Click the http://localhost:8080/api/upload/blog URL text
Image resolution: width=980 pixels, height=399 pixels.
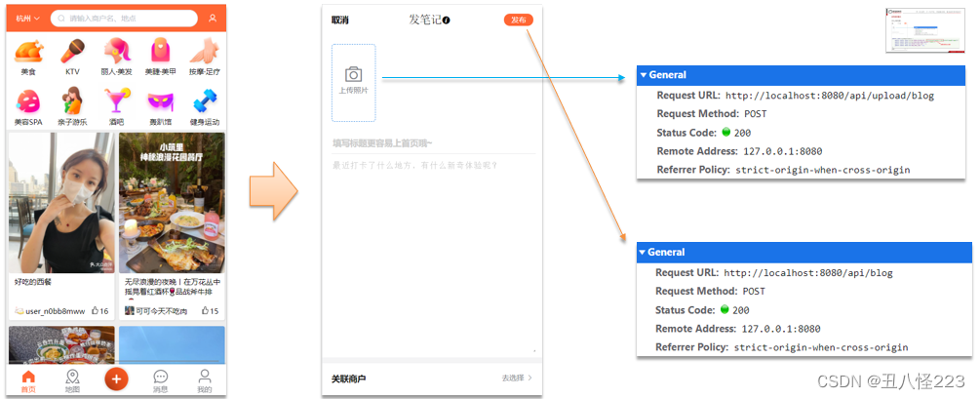[x=830, y=96]
